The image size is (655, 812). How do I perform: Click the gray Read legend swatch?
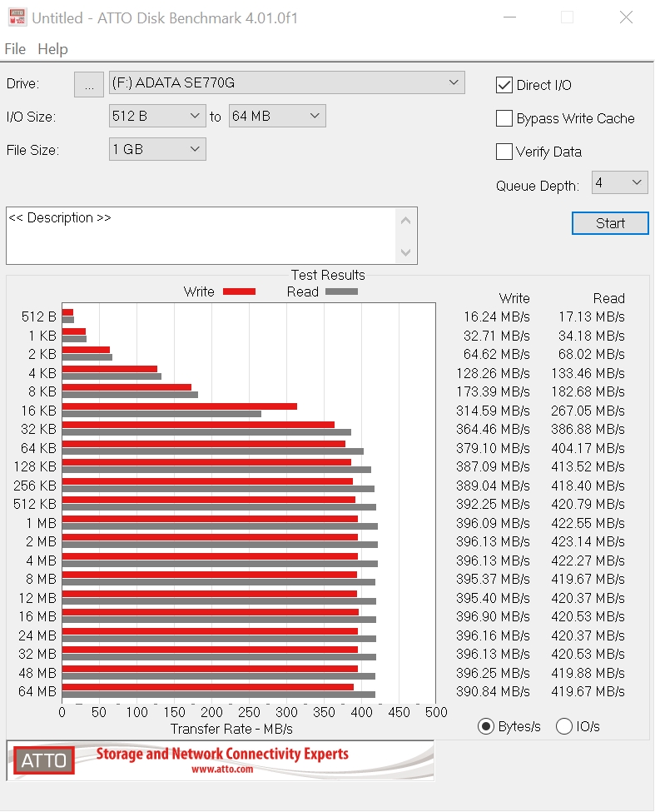pyautogui.click(x=341, y=291)
